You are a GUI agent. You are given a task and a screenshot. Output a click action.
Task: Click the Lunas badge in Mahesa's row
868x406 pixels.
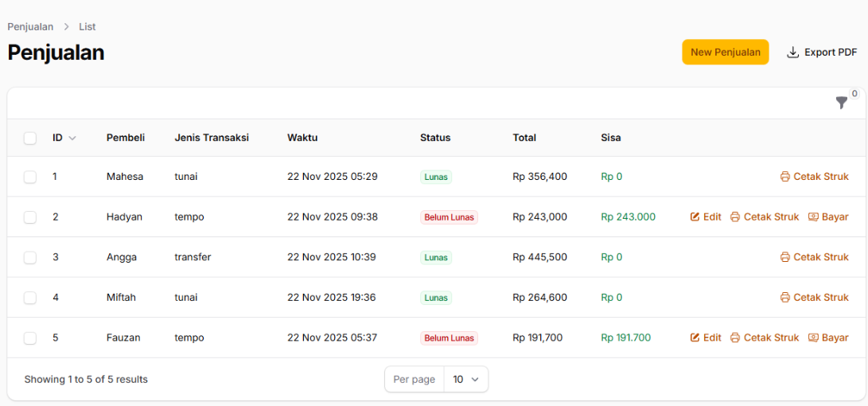[436, 178]
